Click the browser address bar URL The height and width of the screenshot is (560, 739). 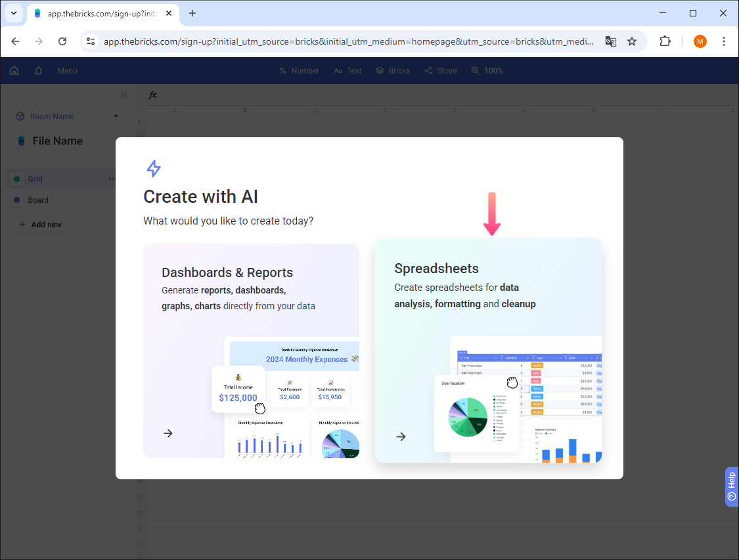(348, 41)
